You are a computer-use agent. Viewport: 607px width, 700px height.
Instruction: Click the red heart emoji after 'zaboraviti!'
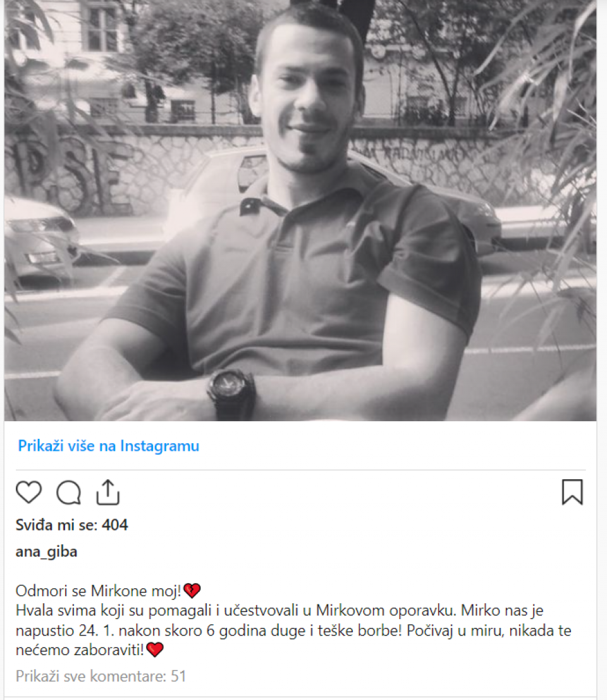(x=155, y=649)
